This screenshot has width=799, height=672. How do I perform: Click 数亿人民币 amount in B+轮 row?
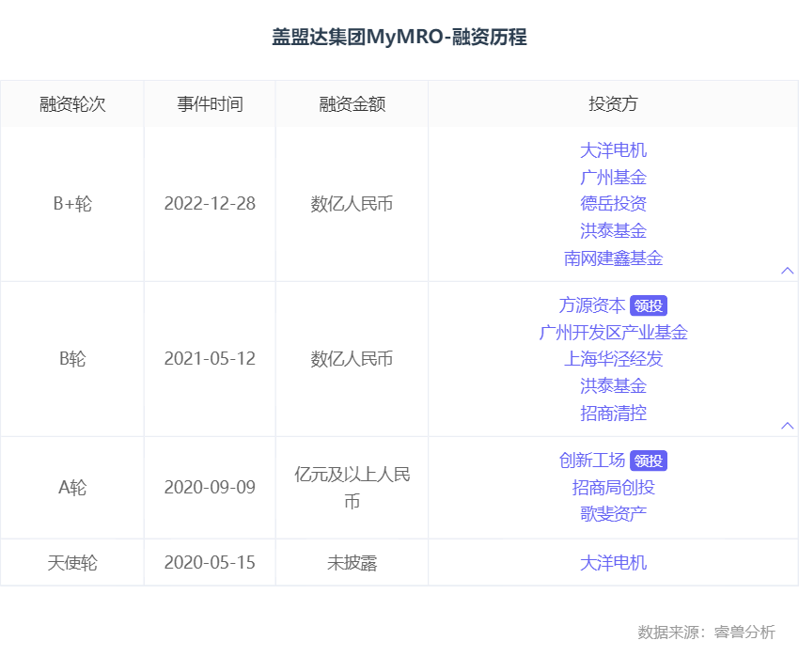352,204
